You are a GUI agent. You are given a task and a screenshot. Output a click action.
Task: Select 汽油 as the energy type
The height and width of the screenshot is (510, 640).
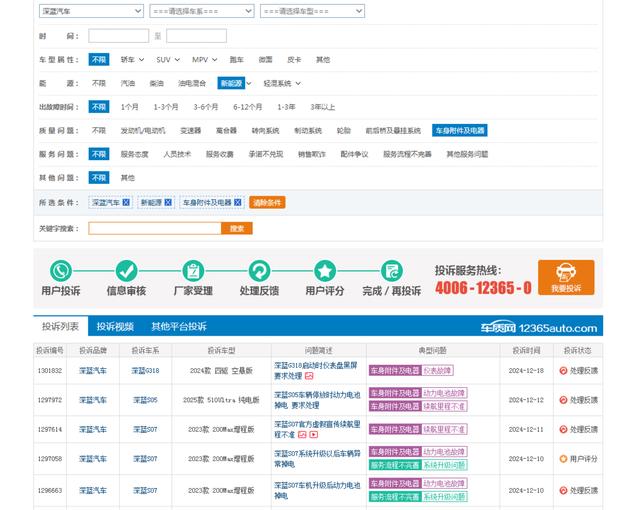(128, 84)
